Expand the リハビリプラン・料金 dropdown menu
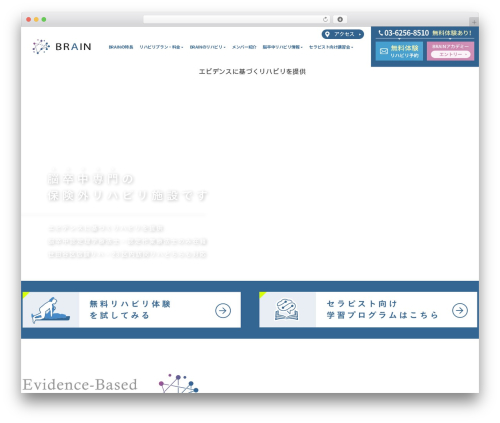Image resolution: width=500 pixels, height=423 pixels. click(161, 47)
